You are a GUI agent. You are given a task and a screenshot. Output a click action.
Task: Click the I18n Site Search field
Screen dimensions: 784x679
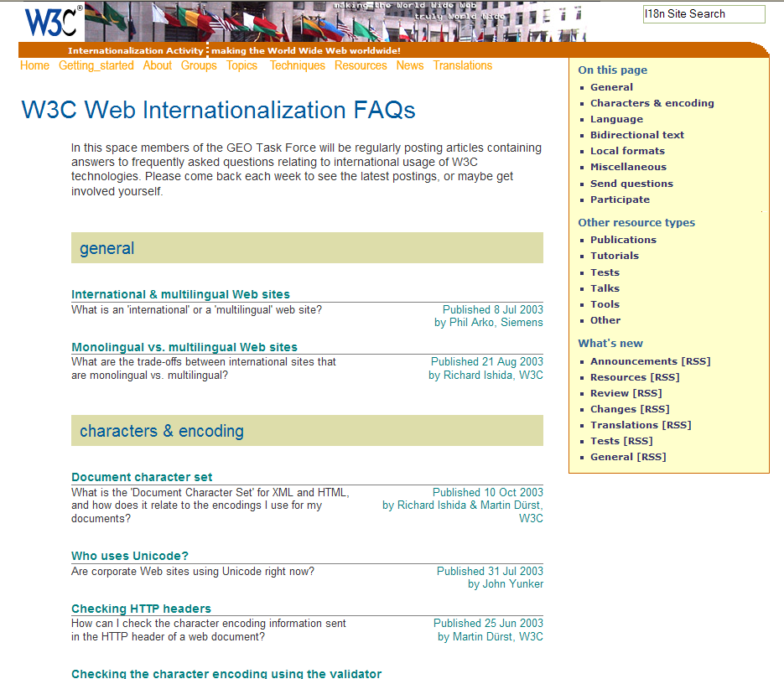[x=704, y=14]
